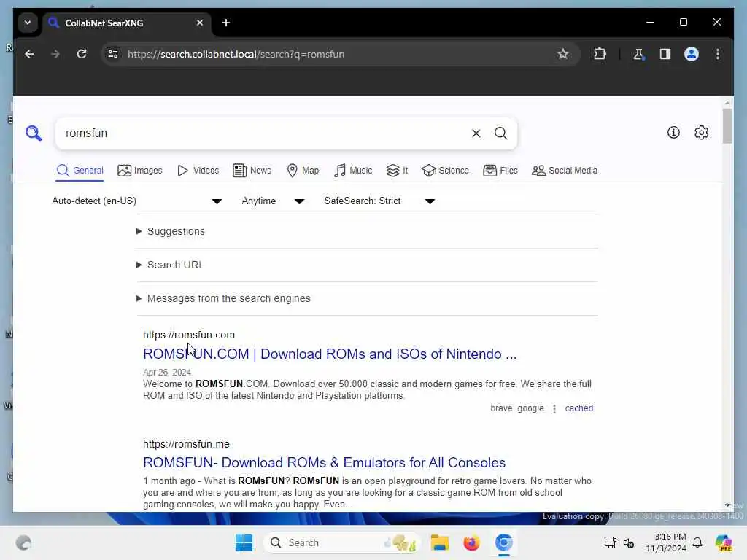The height and width of the screenshot is (560, 747).
Task: Open the Windows Start menu
Action: coord(244,542)
